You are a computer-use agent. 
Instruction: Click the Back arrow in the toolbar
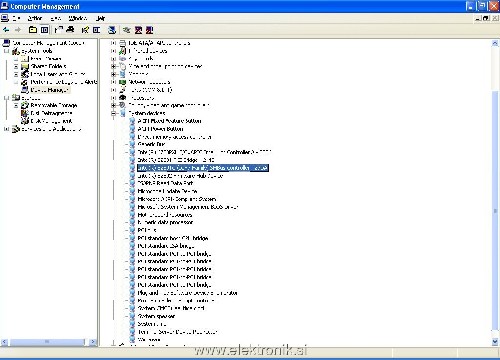[x=6, y=30]
